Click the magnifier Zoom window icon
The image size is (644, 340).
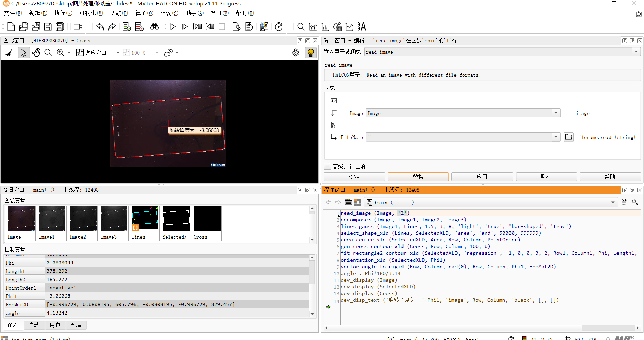tap(301, 26)
